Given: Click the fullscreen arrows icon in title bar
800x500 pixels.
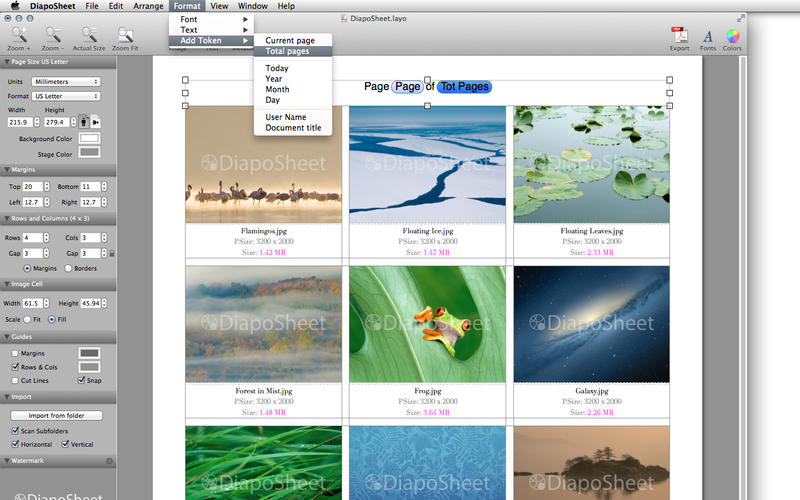Looking at the screenshot, I should pyautogui.click(x=740, y=18).
